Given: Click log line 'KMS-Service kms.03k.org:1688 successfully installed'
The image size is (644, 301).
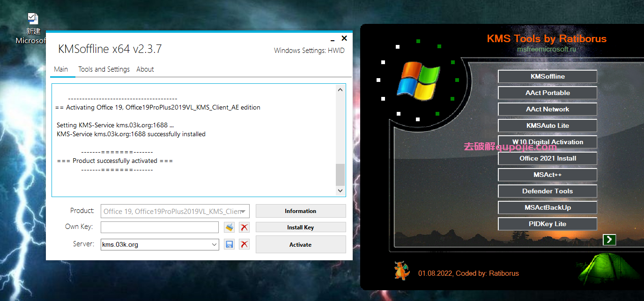Looking at the screenshot, I should (131, 134).
